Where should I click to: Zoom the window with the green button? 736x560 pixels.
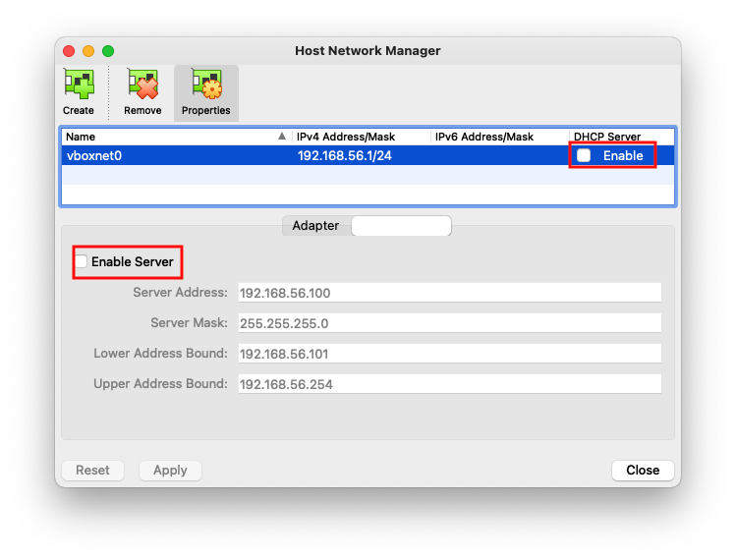(x=108, y=51)
